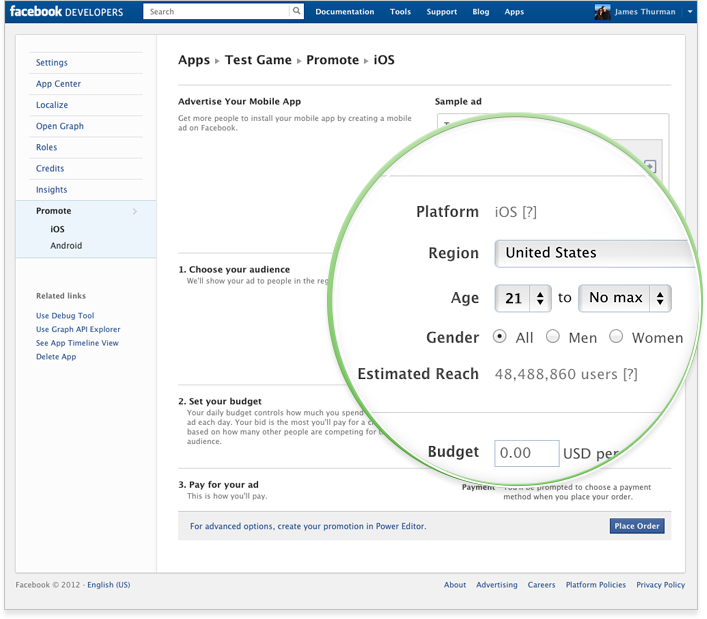This screenshot has width=707, height=619.
Task: Open See App Timeline View link
Action: coord(77,343)
